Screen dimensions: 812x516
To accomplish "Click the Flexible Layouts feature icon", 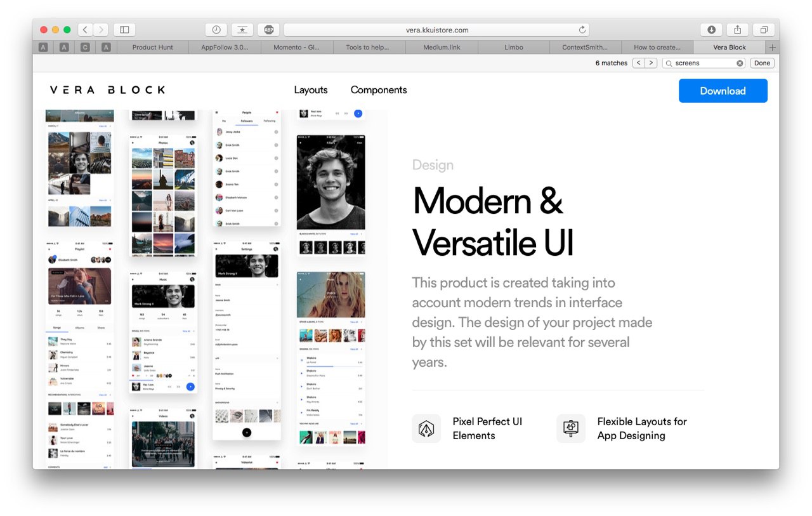I will [571, 428].
